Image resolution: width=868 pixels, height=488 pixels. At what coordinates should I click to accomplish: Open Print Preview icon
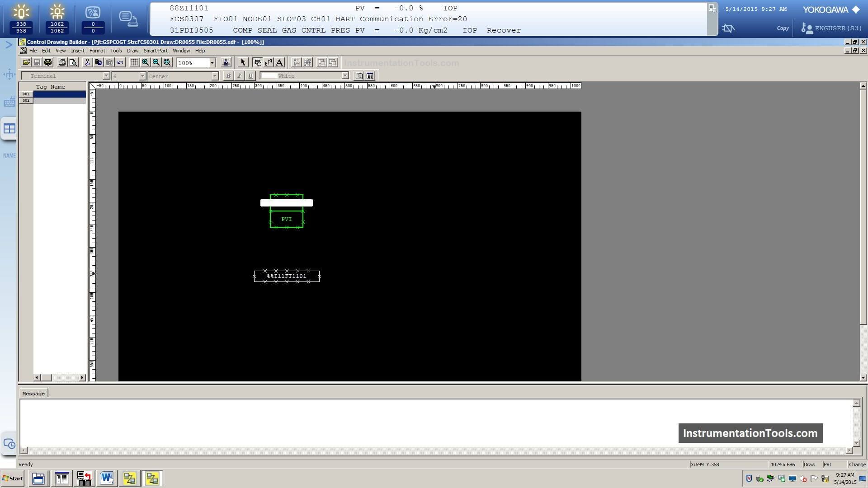click(73, 63)
